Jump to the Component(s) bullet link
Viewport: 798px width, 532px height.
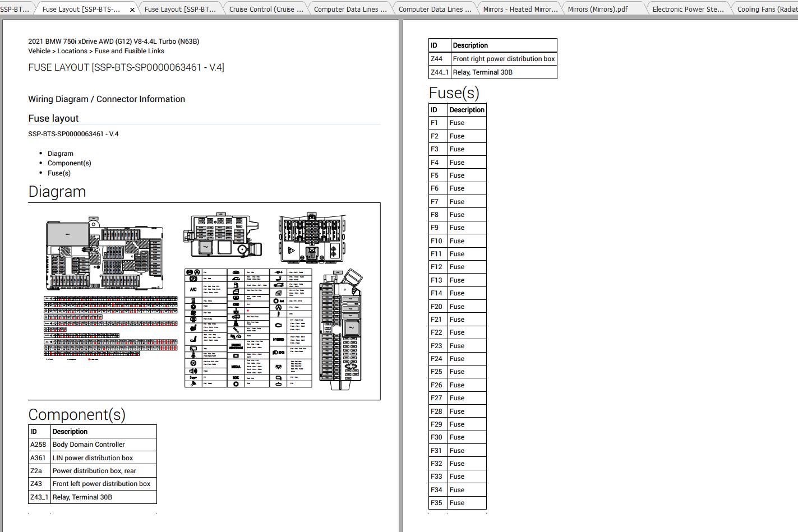(70, 163)
